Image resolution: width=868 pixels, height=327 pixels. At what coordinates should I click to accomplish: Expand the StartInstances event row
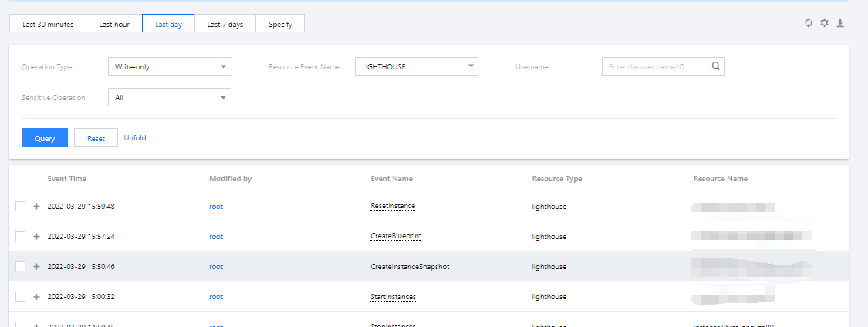click(x=36, y=297)
